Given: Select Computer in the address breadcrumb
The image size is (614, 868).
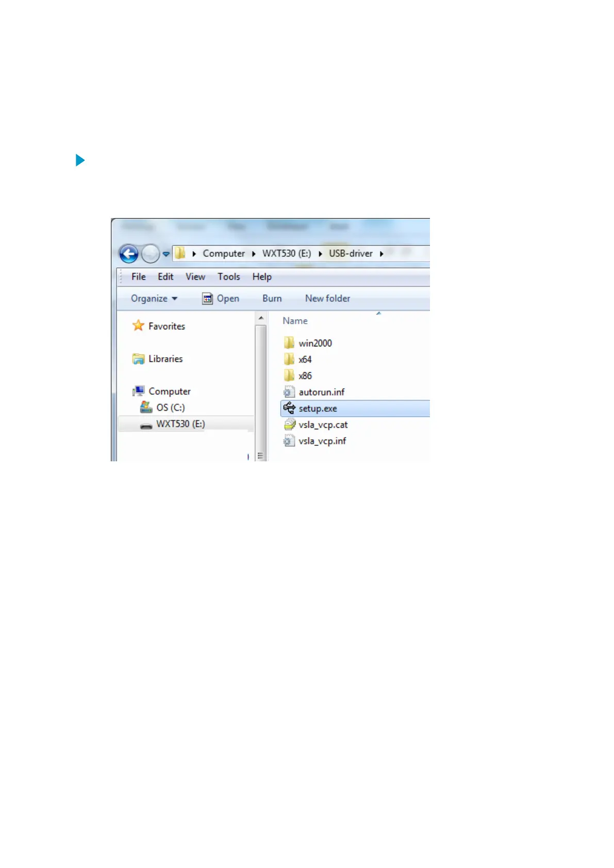Looking at the screenshot, I should [x=224, y=254].
